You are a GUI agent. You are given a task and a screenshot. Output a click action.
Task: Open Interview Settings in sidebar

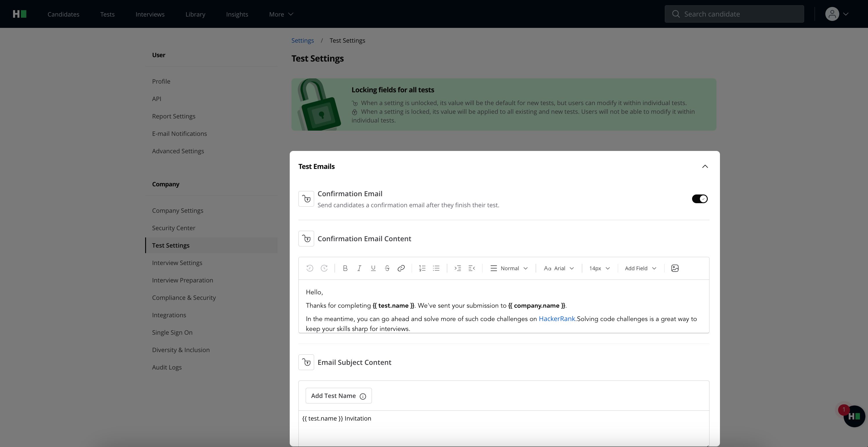coord(177,263)
